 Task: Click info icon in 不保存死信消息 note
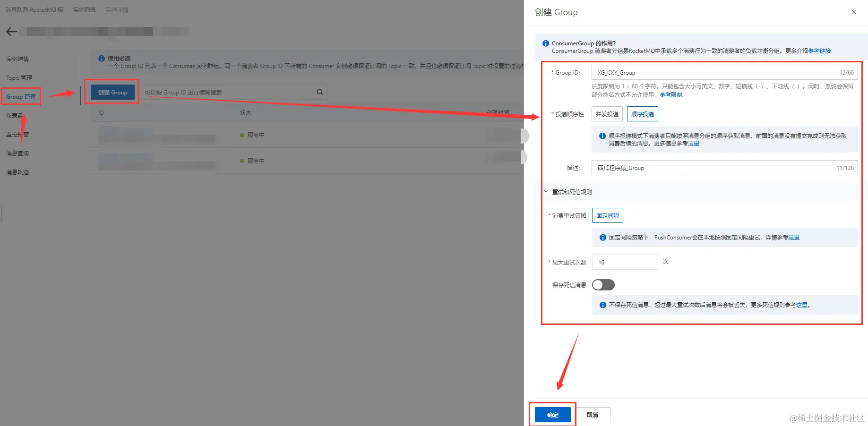tap(603, 305)
